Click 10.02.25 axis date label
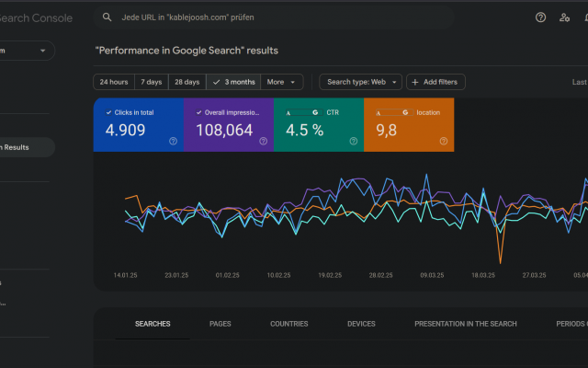 (x=278, y=275)
